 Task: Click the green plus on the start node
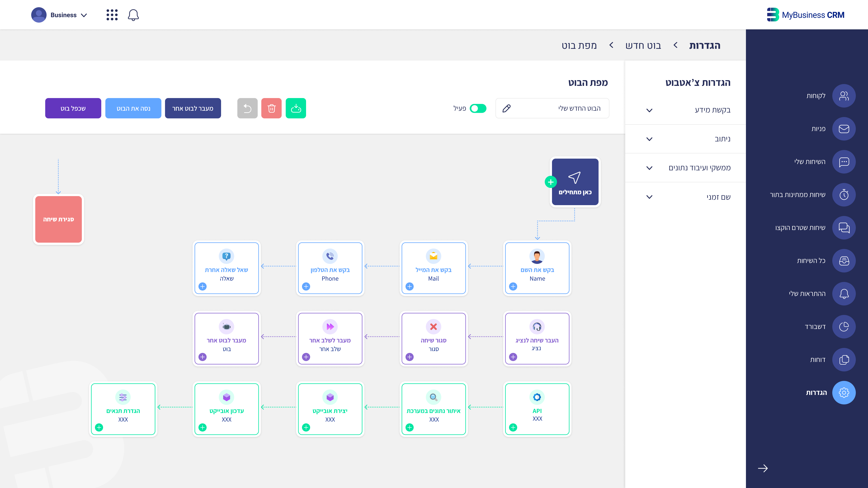(x=551, y=182)
